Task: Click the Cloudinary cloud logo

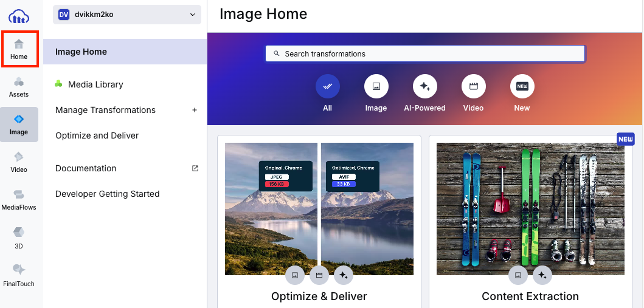Action: coord(19,17)
